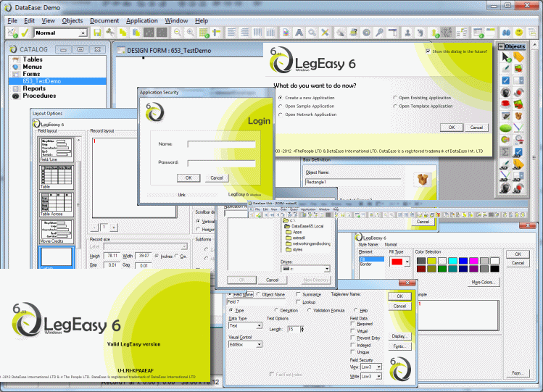The height and width of the screenshot is (392, 543).
Task: Select the red push-button object tool
Action: (x=506, y=104)
